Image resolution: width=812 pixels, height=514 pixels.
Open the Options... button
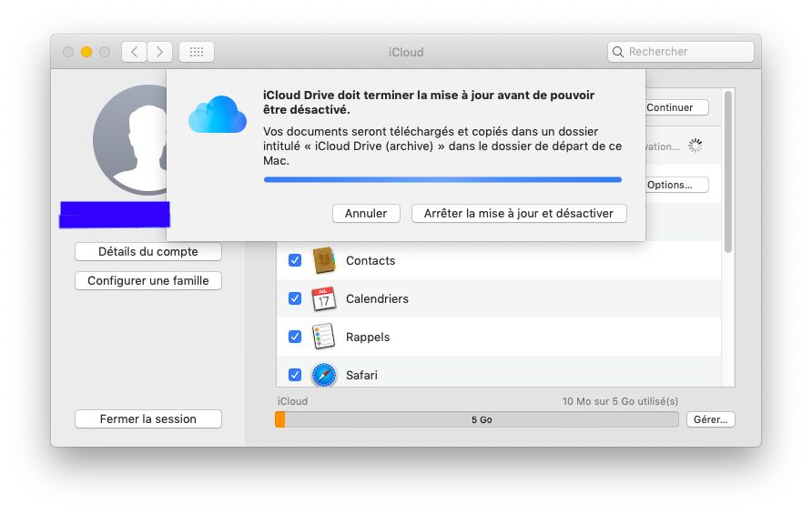coord(676,185)
